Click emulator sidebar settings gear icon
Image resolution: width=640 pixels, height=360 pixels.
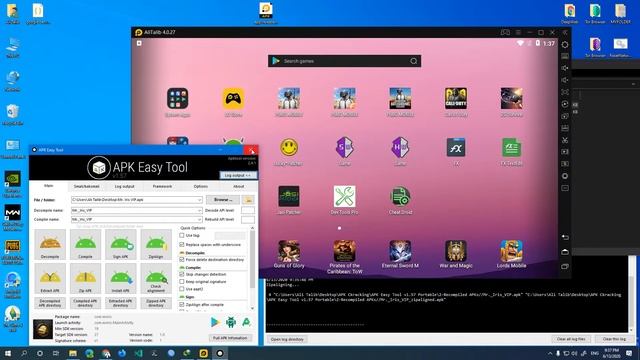pos(565,44)
